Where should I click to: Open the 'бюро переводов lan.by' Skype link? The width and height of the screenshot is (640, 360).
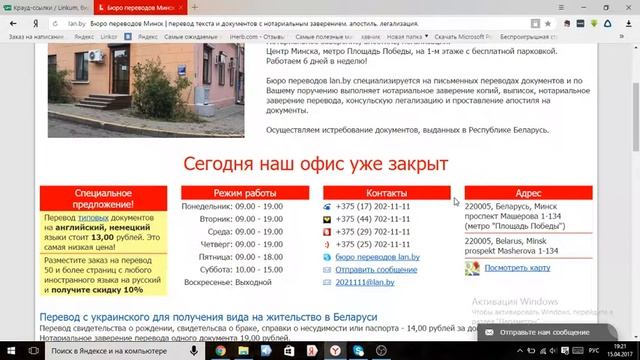(378, 257)
